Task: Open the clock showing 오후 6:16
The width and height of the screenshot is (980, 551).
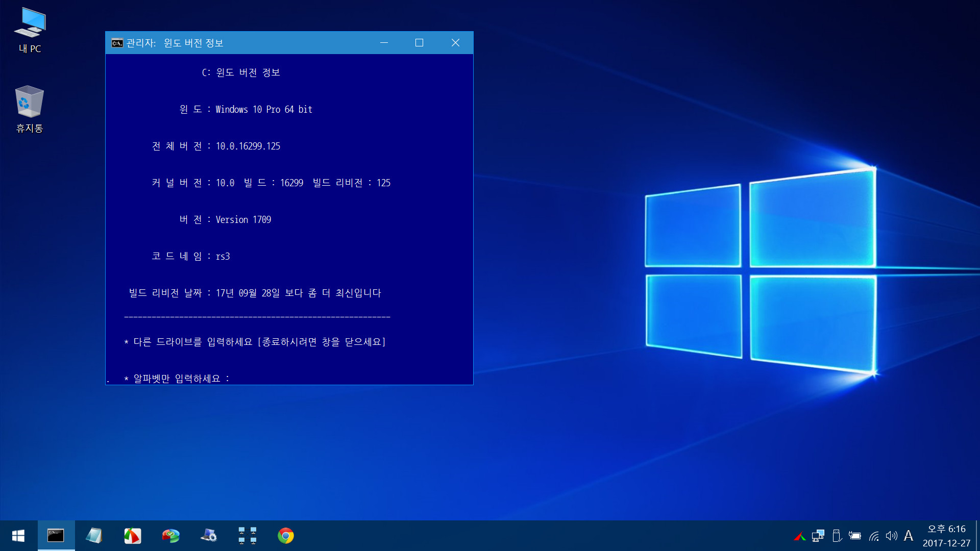Action: [x=946, y=536]
